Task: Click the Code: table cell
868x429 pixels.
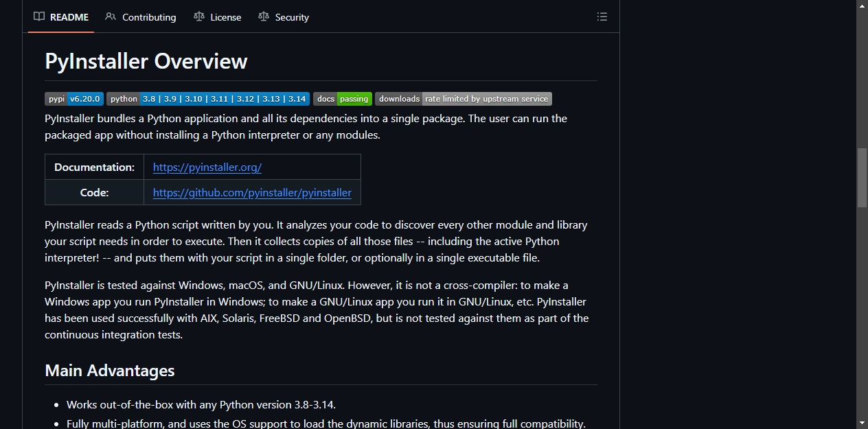Action: pyautogui.click(x=95, y=192)
